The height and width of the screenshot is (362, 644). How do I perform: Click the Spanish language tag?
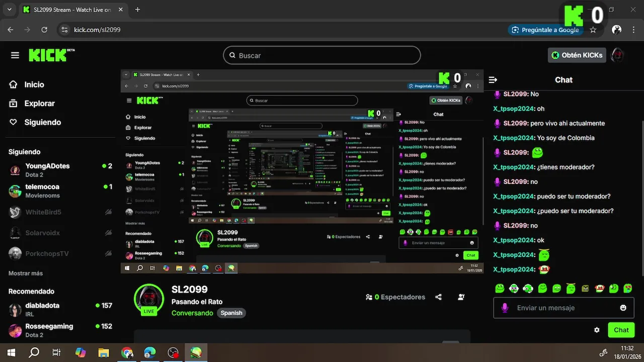point(231,313)
